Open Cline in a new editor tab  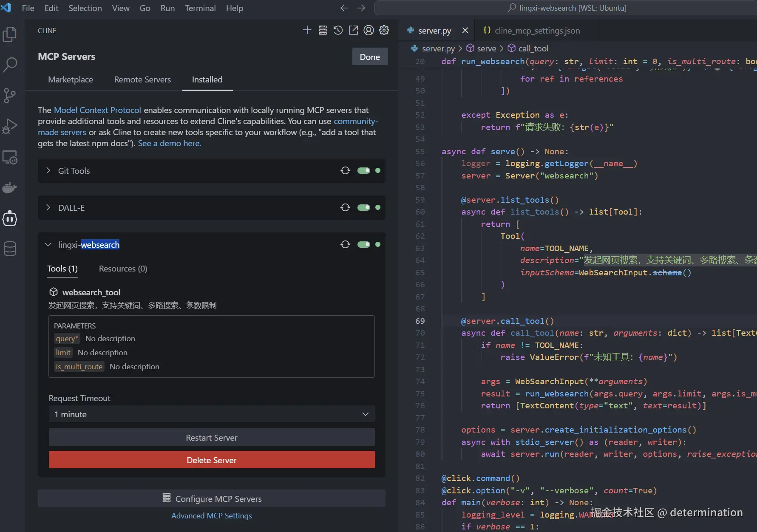click(353, 30)
